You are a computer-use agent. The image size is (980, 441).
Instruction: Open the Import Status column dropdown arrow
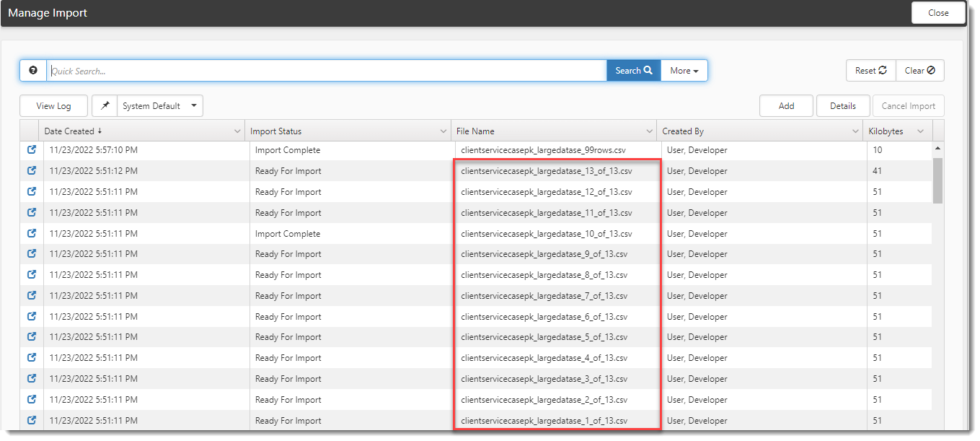pyautogui.click(x=443, y=131)
